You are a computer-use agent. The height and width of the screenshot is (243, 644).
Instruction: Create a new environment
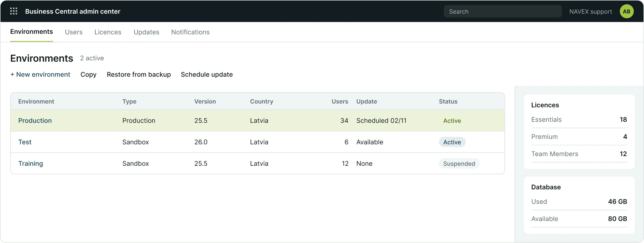pos(40,74)
